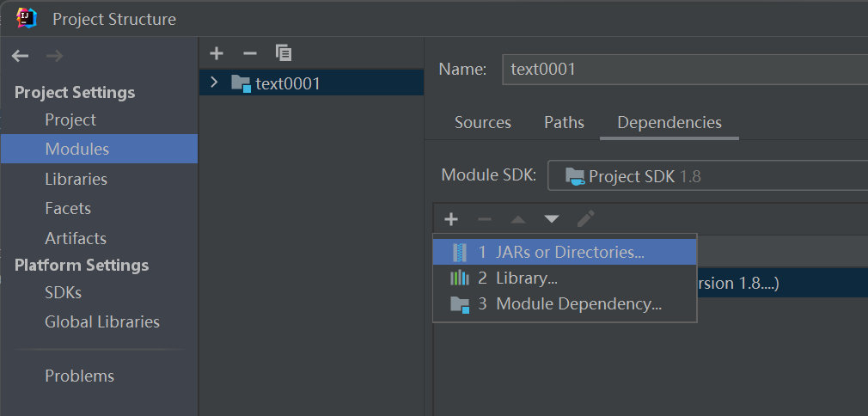Open Libraries in Project Settings
The image size is (868, 416).
76,179
